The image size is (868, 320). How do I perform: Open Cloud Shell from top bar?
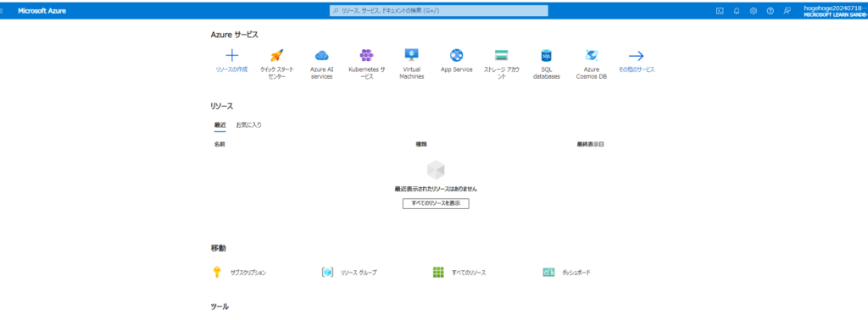pyautogui.click(x=720, y=10)
